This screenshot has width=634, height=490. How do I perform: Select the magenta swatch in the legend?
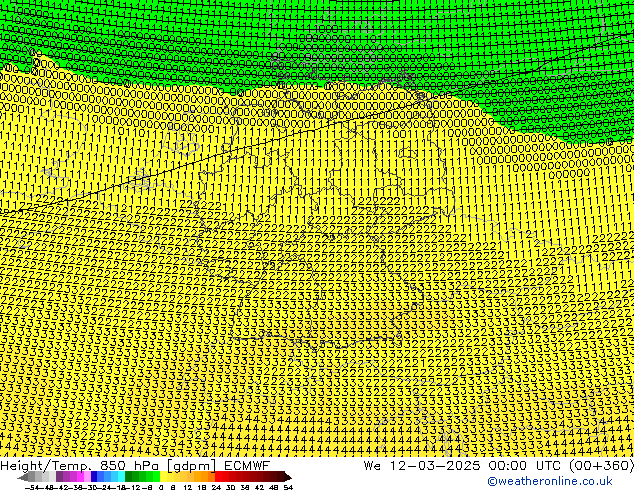point(80,476)
